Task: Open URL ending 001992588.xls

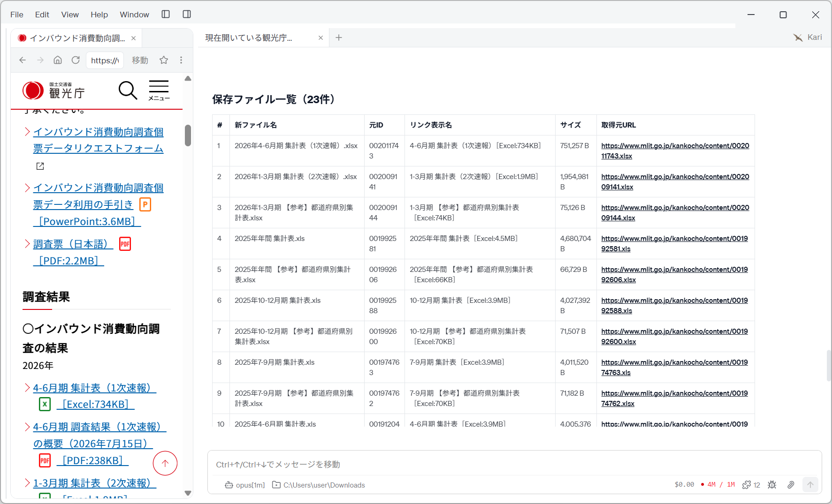Action: point(674,306)
